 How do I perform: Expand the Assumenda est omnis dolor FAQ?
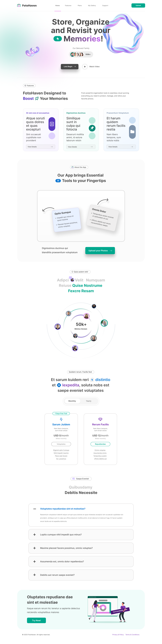click(35, 562)
